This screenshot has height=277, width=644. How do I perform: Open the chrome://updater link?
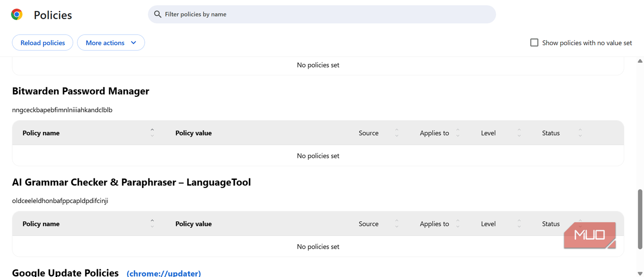164,273
